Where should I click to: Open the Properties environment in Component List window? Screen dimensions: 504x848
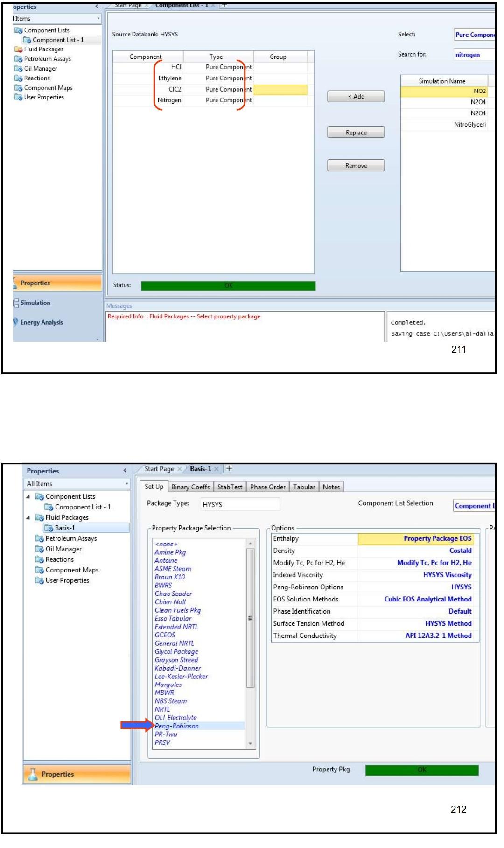[57, 283]
